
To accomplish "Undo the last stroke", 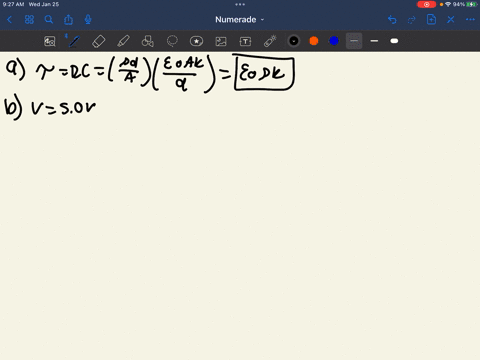I will 392,20.
